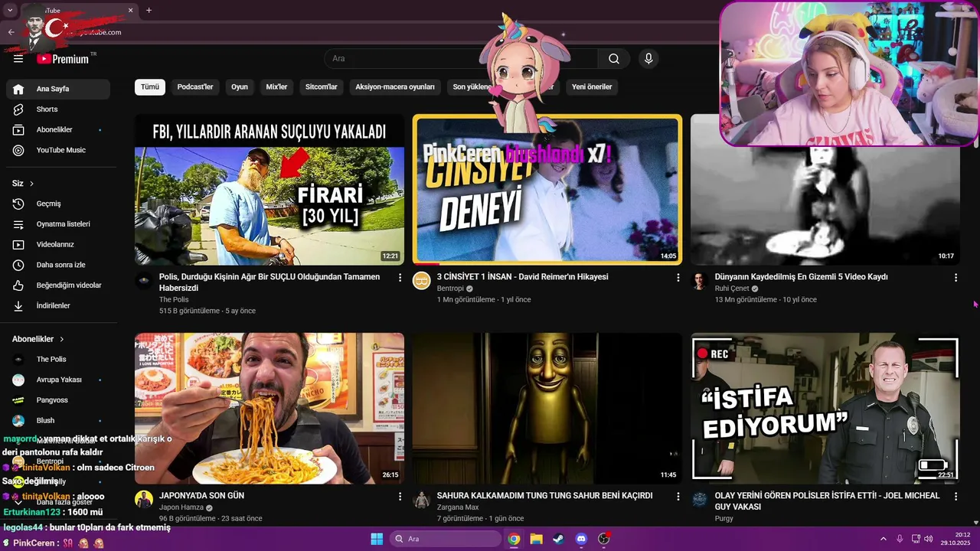
Task: Click Purgy channel avatar beside video title
Action: pyautogui.click(x=700, y=500)
